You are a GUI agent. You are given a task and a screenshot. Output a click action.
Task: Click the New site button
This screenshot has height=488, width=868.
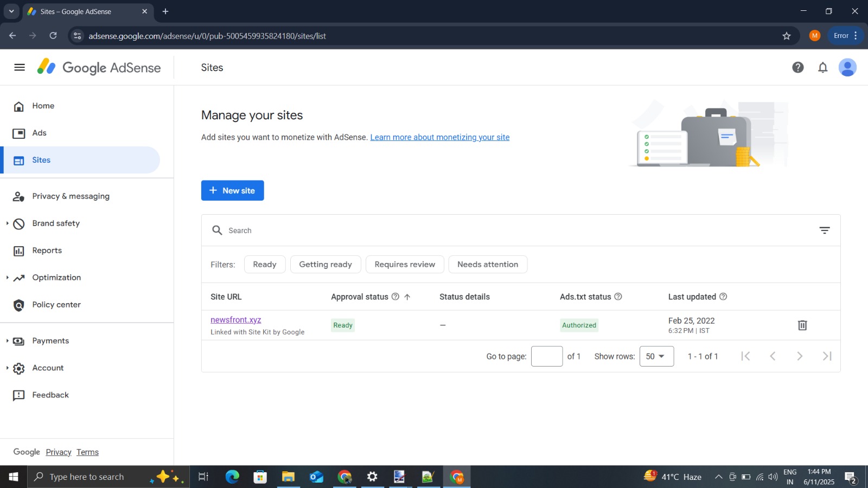[x=232, y=190]
